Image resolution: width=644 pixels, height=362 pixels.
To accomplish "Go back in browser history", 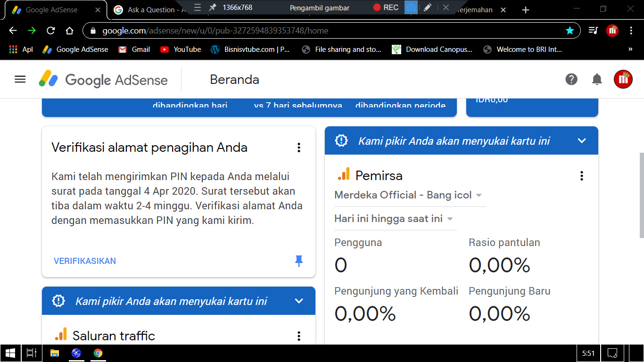I will [x=13, y=31].
